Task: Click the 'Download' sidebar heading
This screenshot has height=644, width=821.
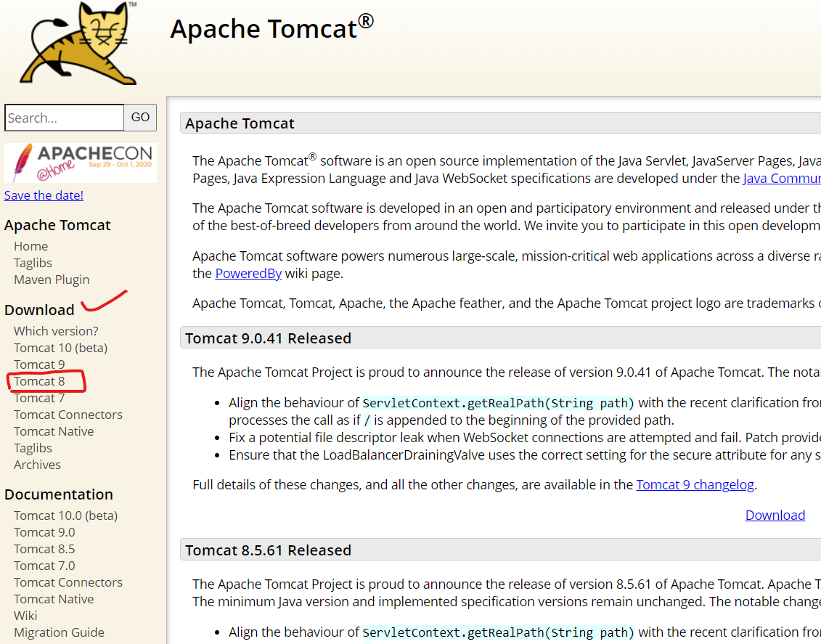Action: coord(39,310)
